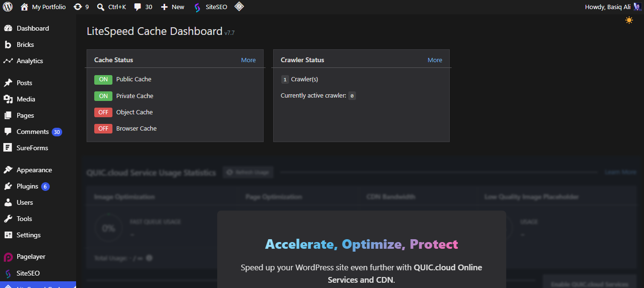Open Howdy, Basiq Ali account menu

[x=613, y=7]
